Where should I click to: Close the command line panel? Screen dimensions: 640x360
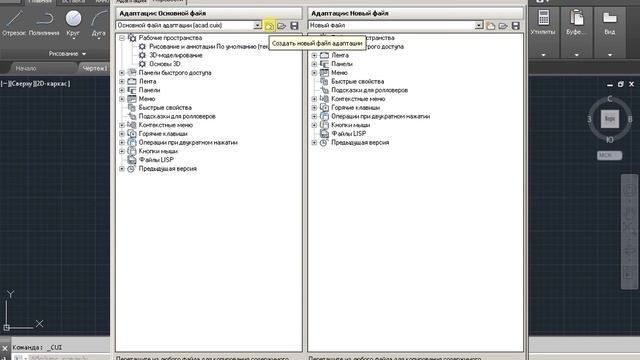[4, 348]
